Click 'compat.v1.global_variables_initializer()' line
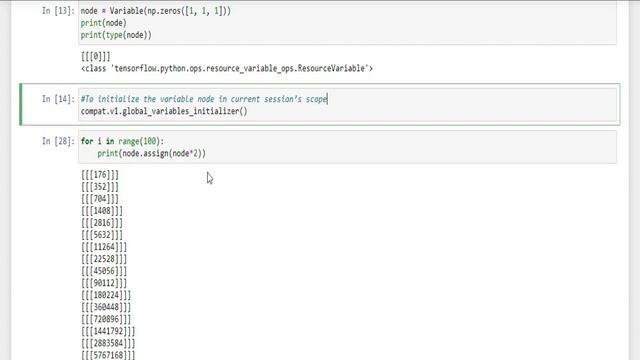 tap(164, 111)
